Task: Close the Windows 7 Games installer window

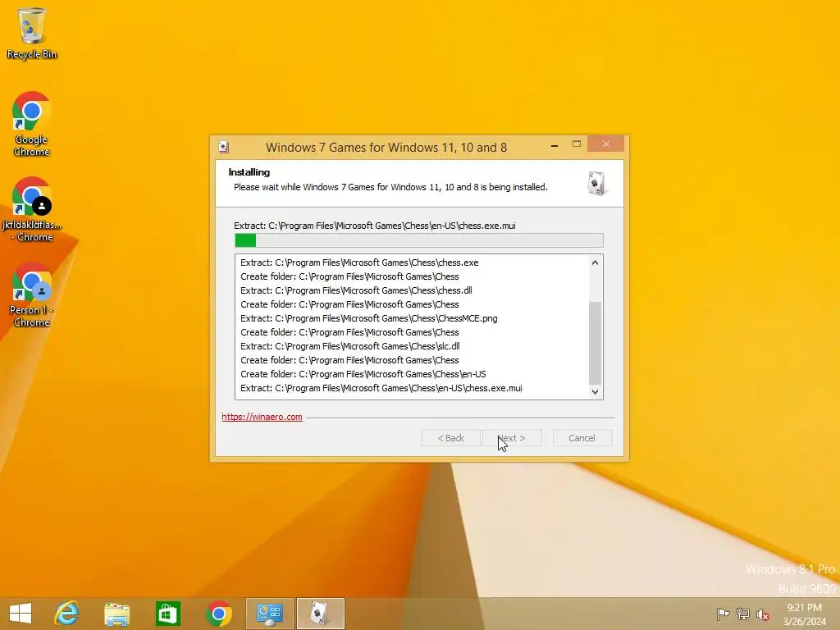Action: click(606, 144)
